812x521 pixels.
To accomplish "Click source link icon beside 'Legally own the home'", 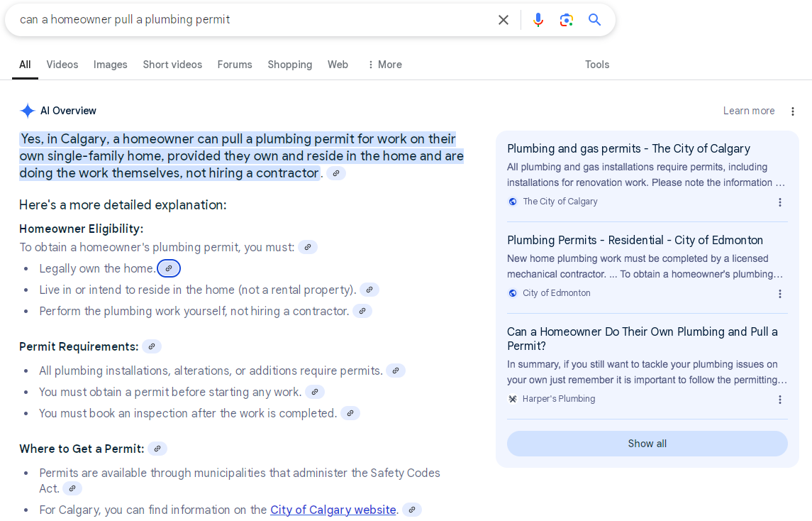I will 169,268.
